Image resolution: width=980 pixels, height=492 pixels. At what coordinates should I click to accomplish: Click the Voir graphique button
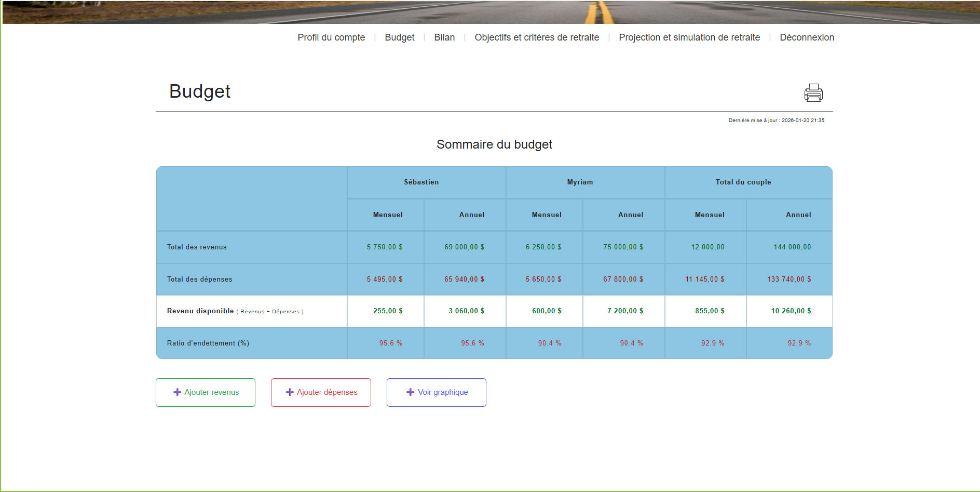pyautogui.click(x=436, y=392)
